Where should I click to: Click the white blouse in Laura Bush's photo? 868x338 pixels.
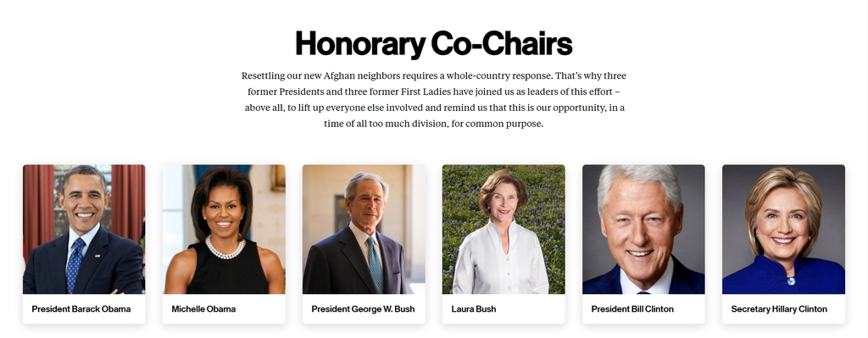coord(501,260)
